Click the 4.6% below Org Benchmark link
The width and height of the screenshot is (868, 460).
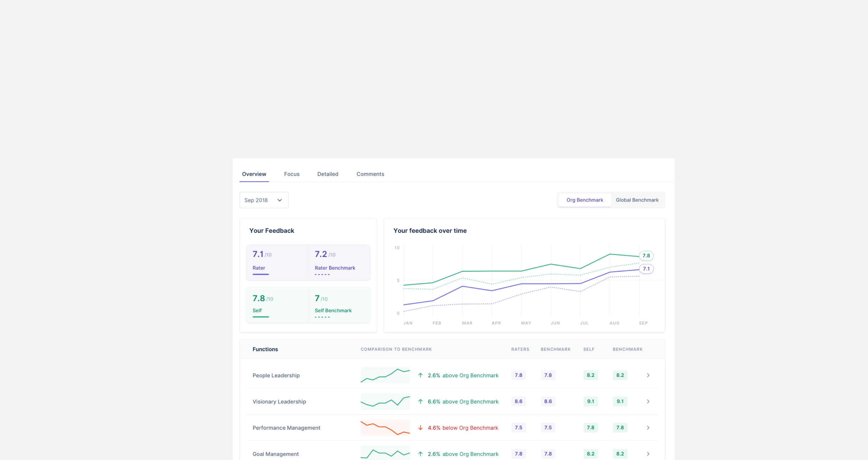tap(463, 428)
